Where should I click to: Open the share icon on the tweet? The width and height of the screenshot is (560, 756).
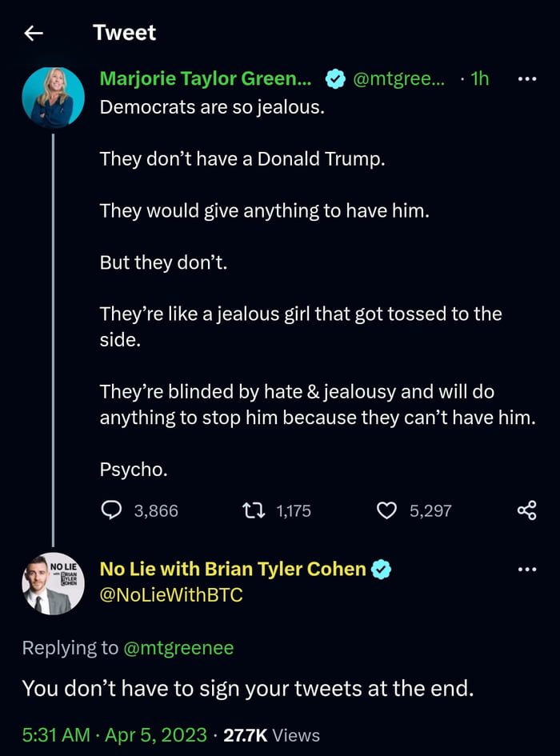click(526, 510)
